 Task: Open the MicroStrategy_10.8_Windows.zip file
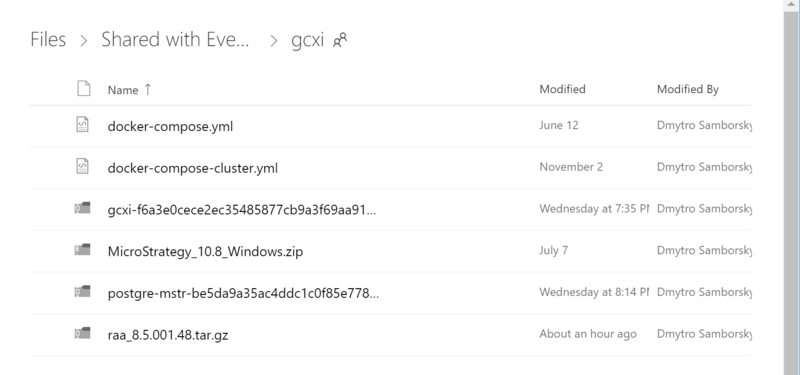(205, 252)
